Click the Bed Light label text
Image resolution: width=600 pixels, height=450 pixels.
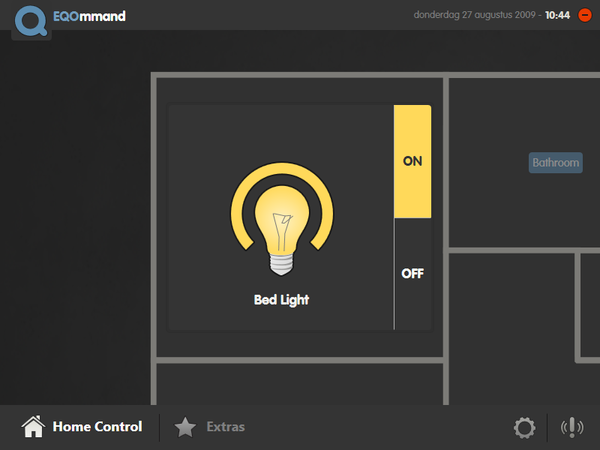(x=281, y=300)
